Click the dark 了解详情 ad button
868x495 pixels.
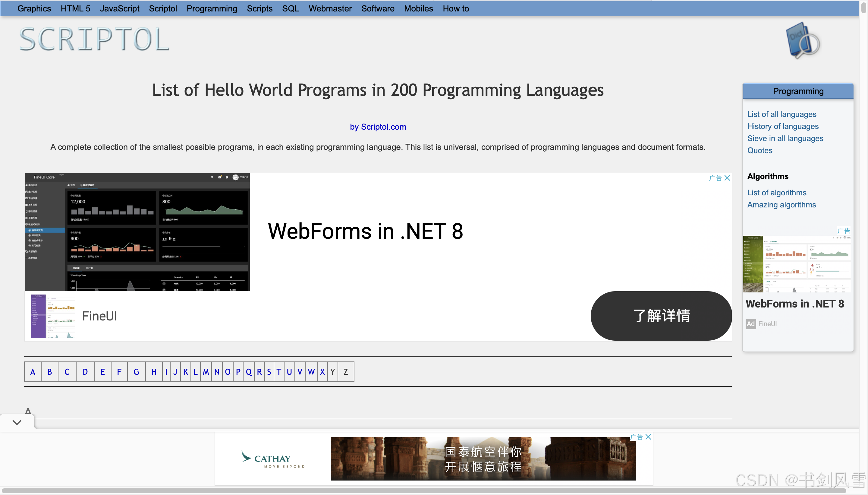tap(661, 316)
